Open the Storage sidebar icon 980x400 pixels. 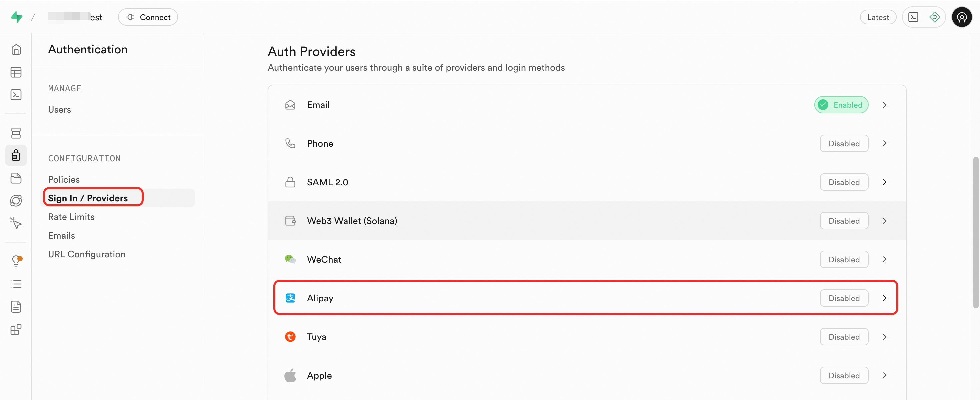coord(16,178)
